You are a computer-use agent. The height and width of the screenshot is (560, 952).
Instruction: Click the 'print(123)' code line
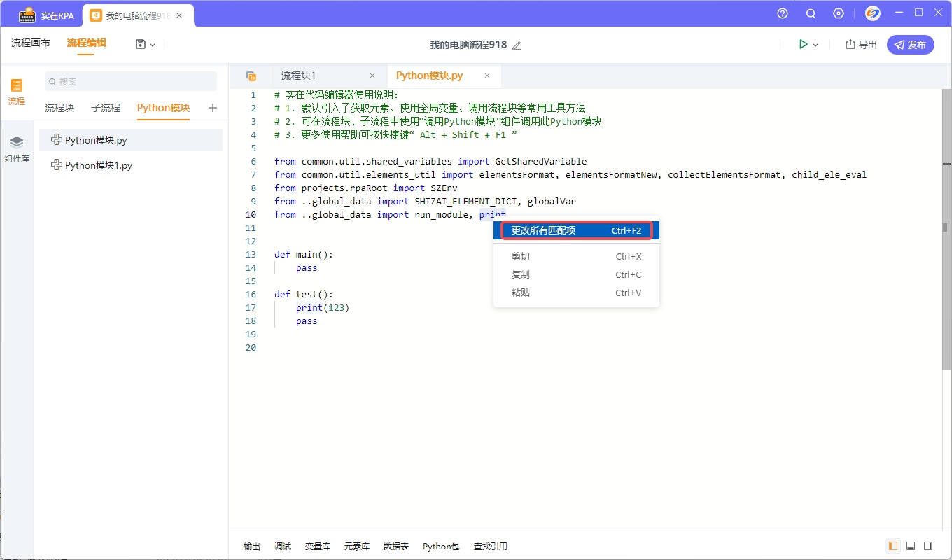323,308
